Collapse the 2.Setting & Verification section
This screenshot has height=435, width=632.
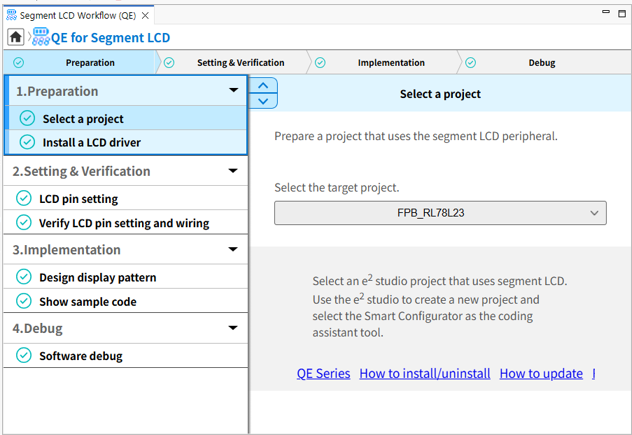pos(233,171)
